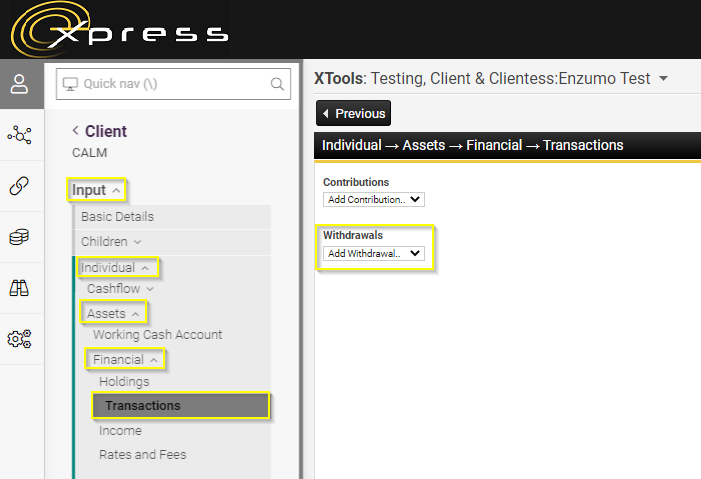This screenshot has width=701, height=479.
Task: Open the Rates and Fees item
Action: (x=142, y=455)
